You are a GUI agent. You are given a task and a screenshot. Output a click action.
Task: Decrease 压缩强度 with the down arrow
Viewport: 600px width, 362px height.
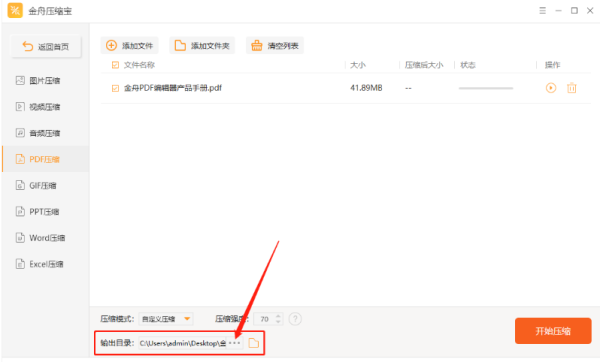coord(279,322)
